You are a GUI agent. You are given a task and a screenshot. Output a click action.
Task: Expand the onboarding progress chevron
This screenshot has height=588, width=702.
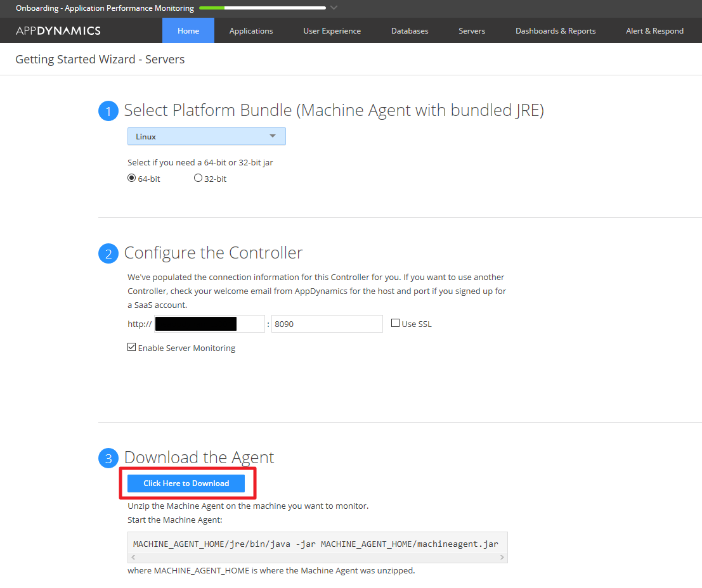point(334,8)
